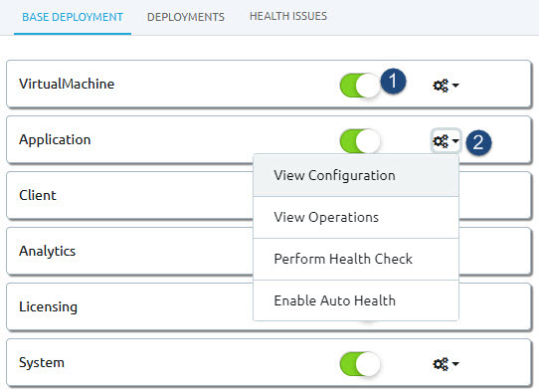Open the Health Issues tab
The width and height of the screenshot is (539, 392).
pyautogui.click(x=288, y=16)
